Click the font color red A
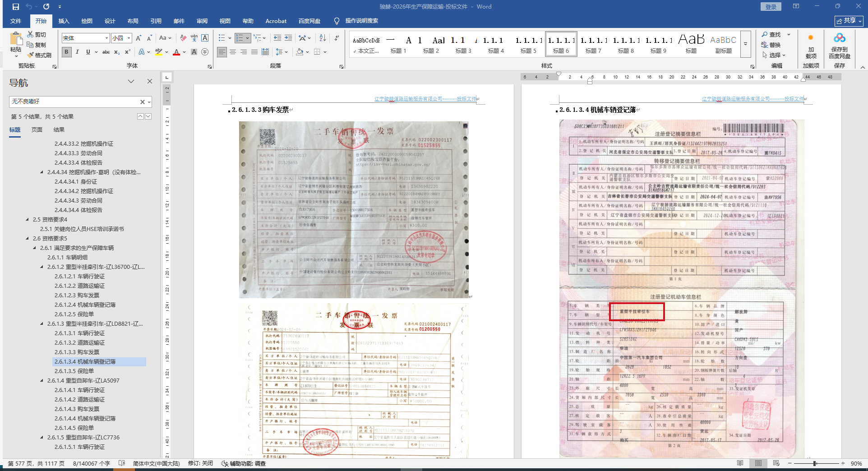 [x=176, y=52]
